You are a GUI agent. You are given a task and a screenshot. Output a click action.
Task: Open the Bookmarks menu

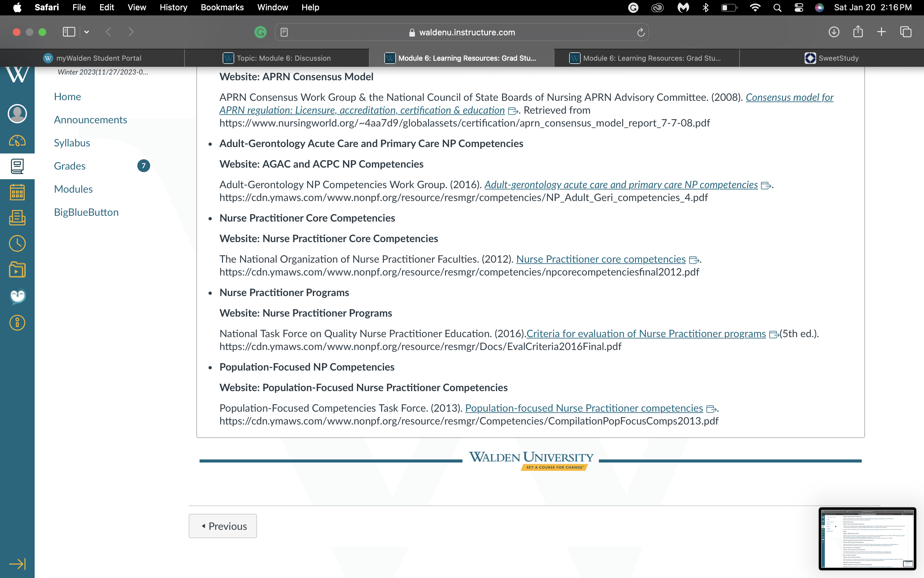click(222, 8)
